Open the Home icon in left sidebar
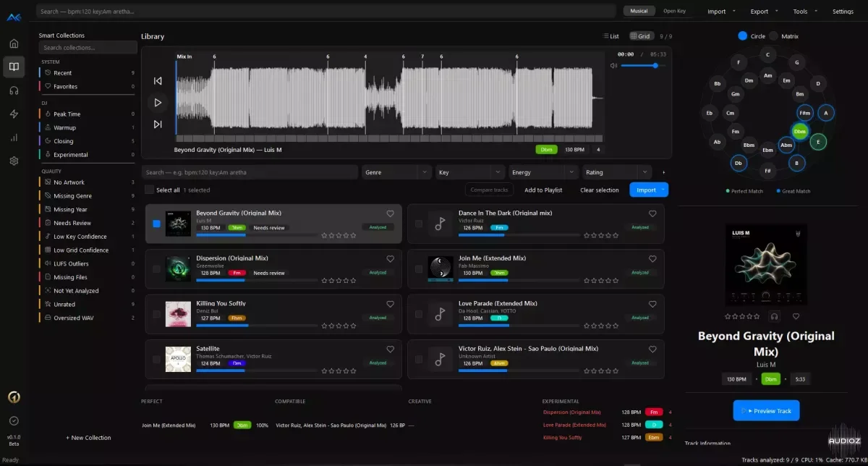The height and width of the screenshot is (466, 868). pyautogui.click(x=13, y=43)
